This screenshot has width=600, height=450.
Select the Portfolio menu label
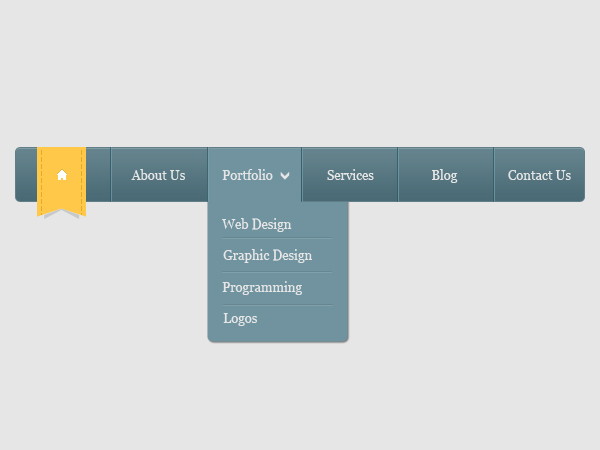[248, 175]
